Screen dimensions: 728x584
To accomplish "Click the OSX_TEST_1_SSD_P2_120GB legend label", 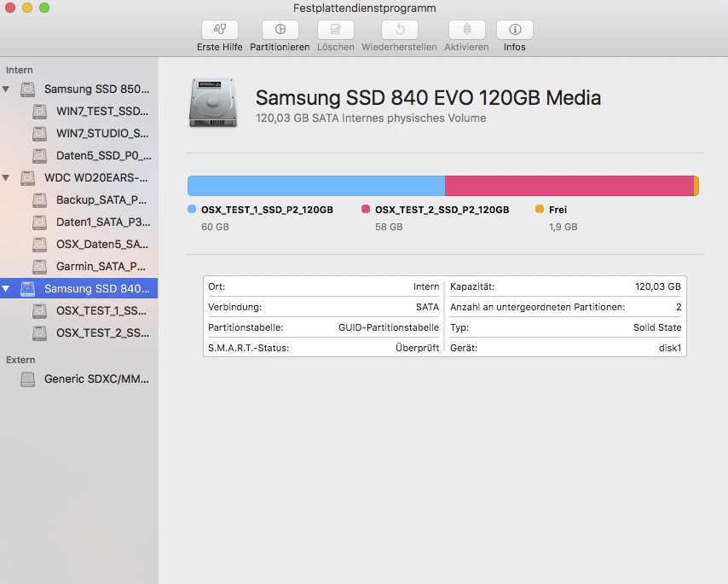I will (267, 210).
